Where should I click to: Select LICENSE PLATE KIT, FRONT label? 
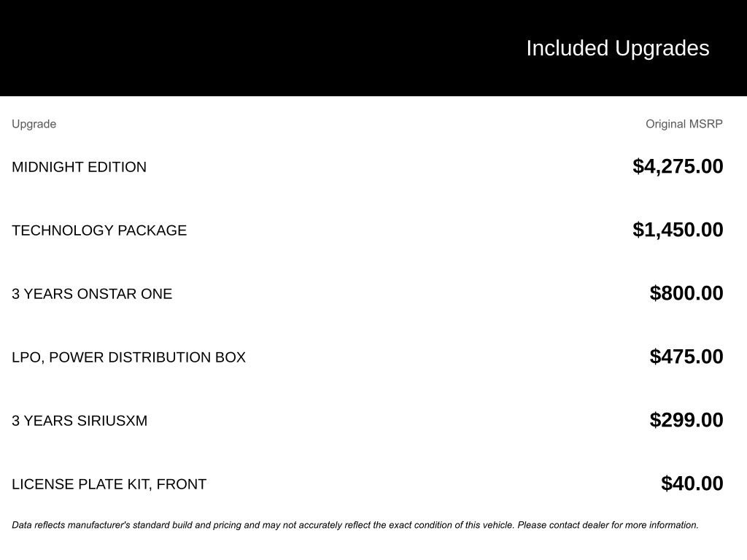[x=109, y=484]
